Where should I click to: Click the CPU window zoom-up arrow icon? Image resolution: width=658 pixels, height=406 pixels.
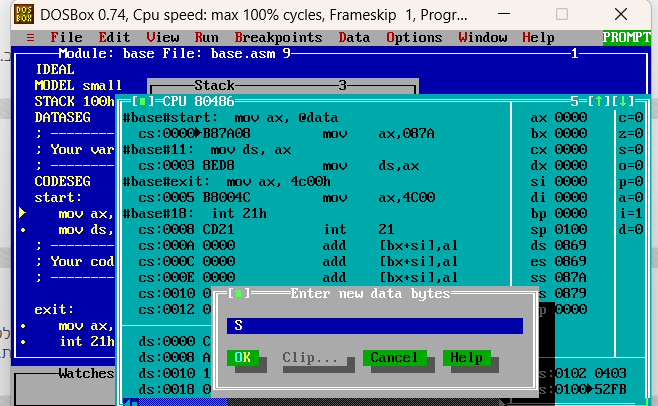tap(599, 101)
